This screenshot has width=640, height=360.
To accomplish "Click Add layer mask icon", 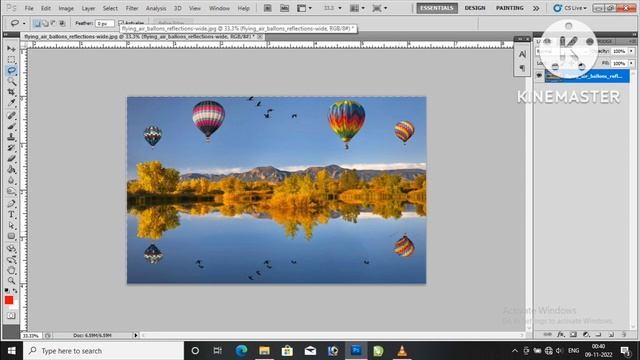I will click(573, 334).
